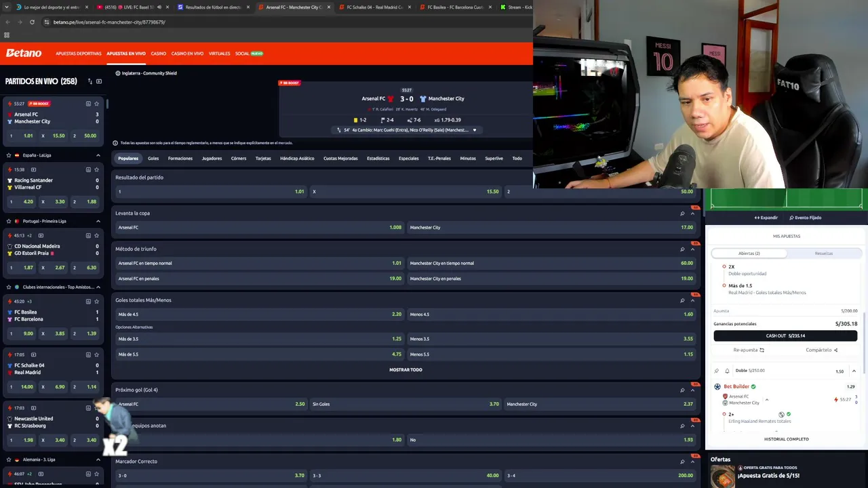Select correct score 3 - 0 at 3.70
This screenshot has height=488, width=868.
tap(210, 476)
